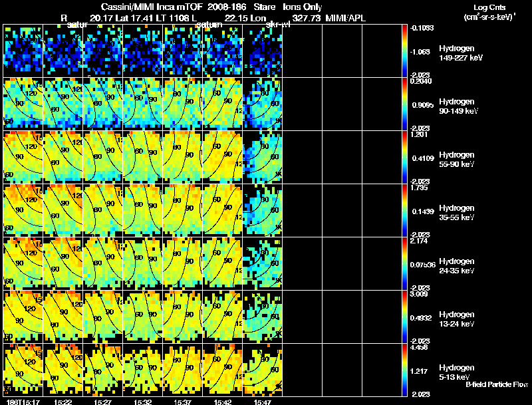Click the colorbar value '1.201'
The width and height of the screenshot is (532, 405).
pos(419,134)
